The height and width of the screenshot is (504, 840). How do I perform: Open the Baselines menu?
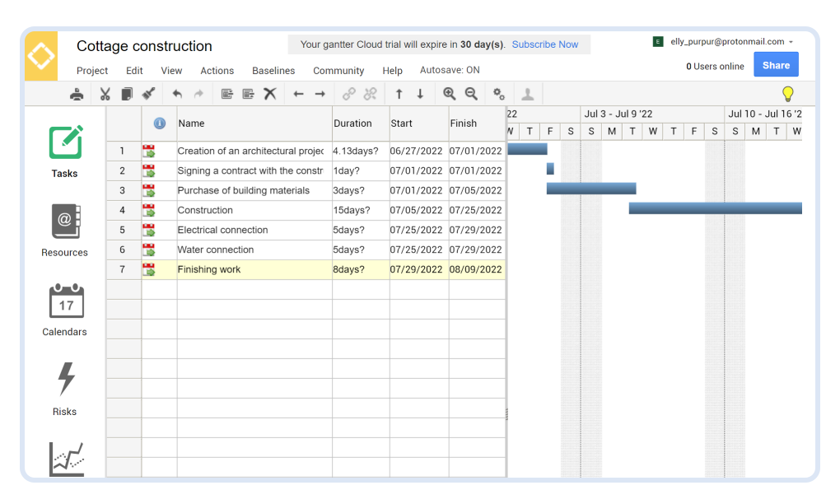[x=273, y=71]
